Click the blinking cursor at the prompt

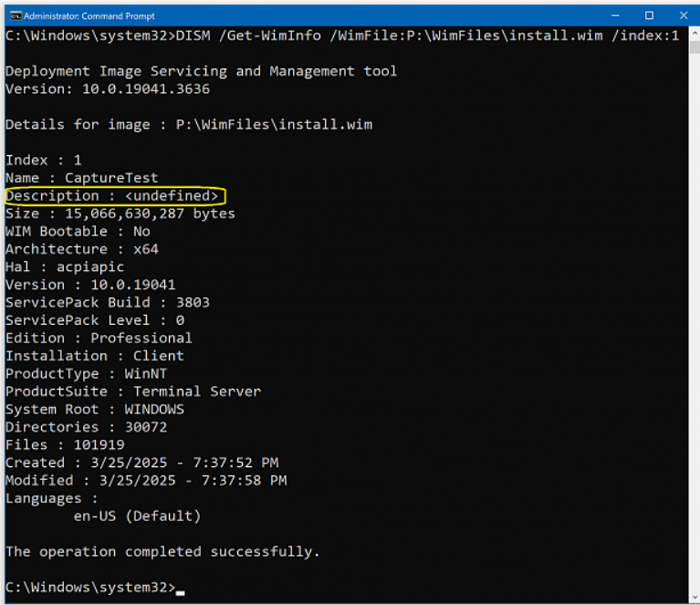[181, 592]
